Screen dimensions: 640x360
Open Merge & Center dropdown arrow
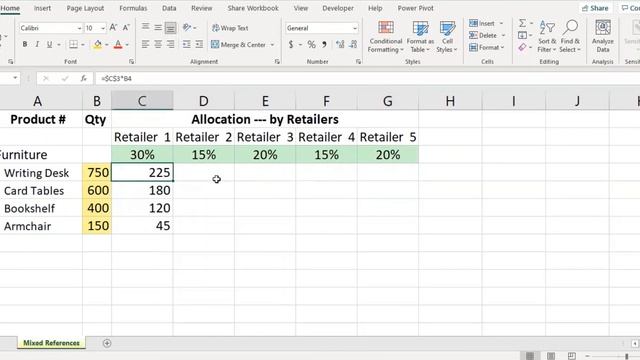272,44
